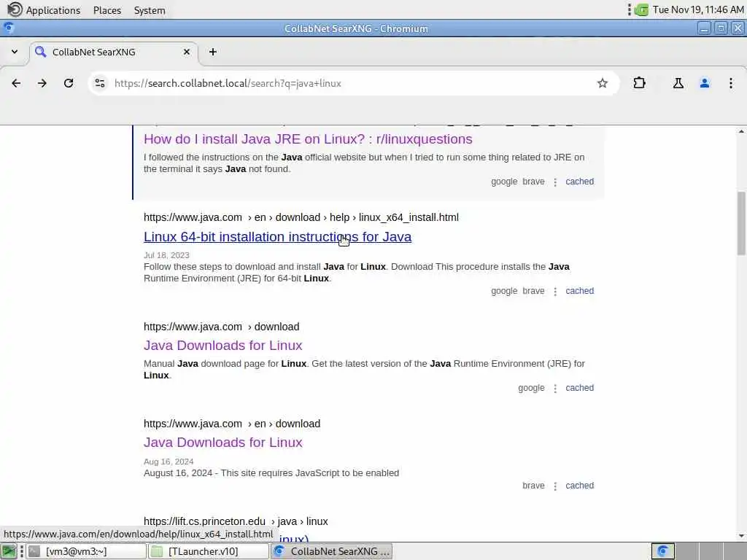Open the clock showing Tue Nov 19

tap(698, 9)
